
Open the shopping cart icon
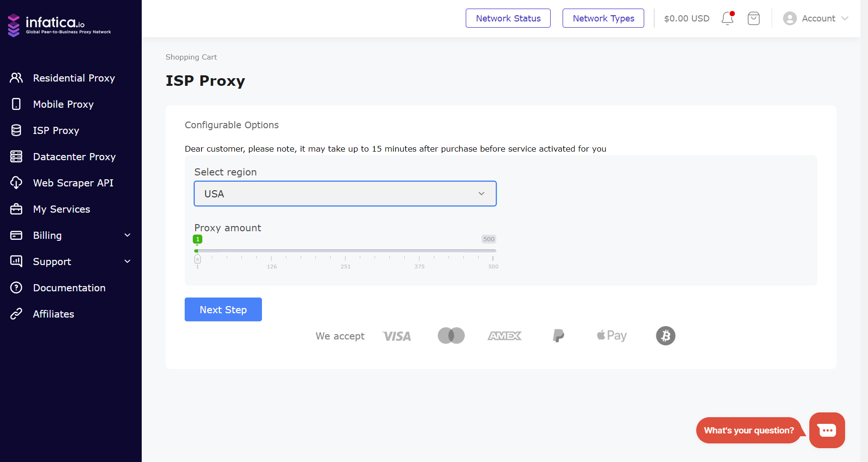(x=753, y=18)
